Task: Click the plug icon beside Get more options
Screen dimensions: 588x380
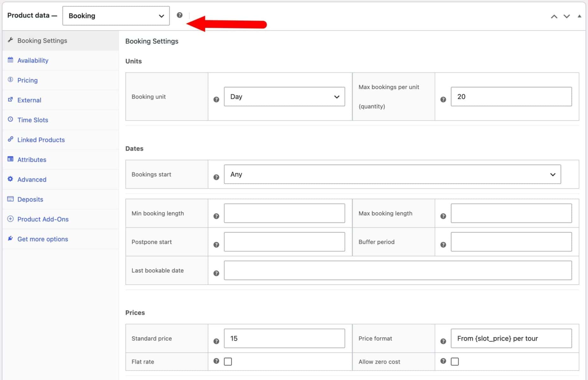Action: point(10,238)
